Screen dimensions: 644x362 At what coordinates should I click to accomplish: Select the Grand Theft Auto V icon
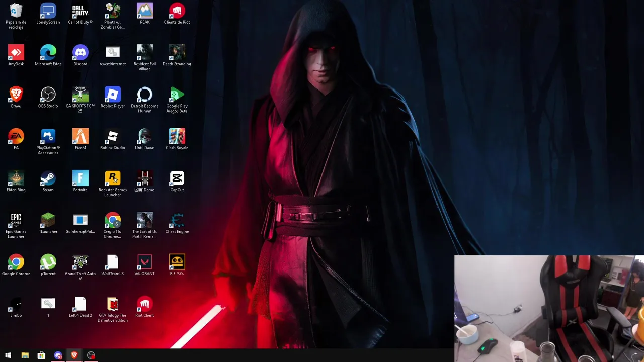click(80, 262)
